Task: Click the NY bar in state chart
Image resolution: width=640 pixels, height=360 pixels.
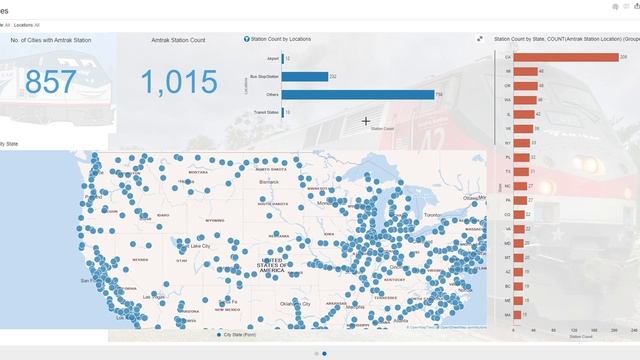Action: (522, 143)
